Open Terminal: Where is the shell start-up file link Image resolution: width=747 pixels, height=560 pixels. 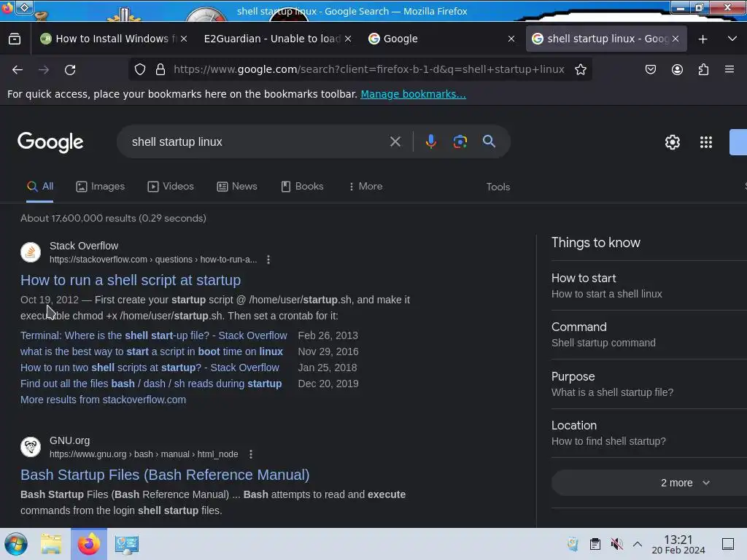(154, 335)
